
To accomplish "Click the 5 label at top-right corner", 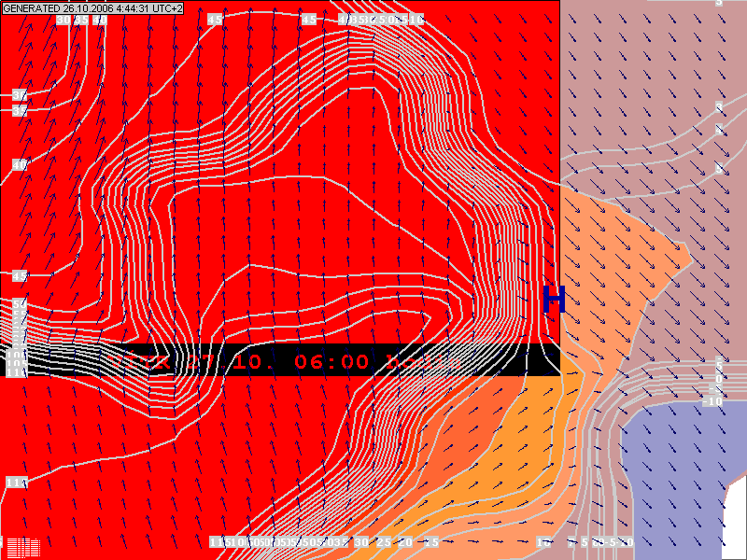I will point(719,3).
